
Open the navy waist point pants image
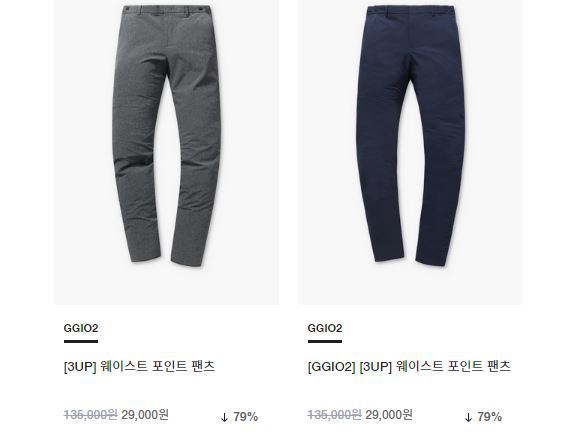[x=411, y=152]
